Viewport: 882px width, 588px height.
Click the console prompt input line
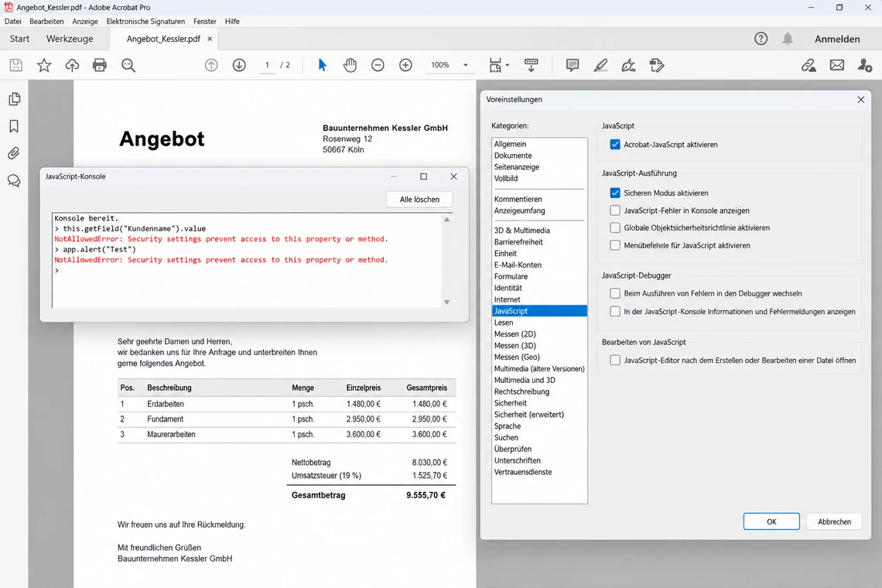coord(248,271)
